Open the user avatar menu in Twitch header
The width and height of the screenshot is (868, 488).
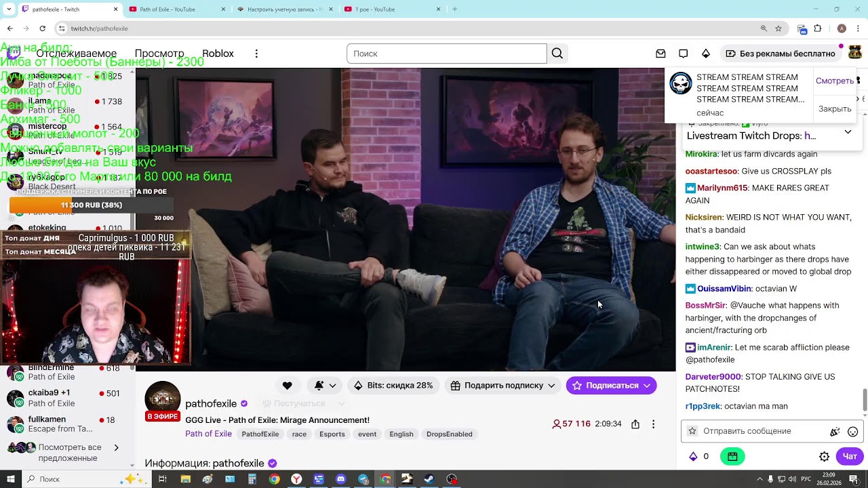click(854, 54)
